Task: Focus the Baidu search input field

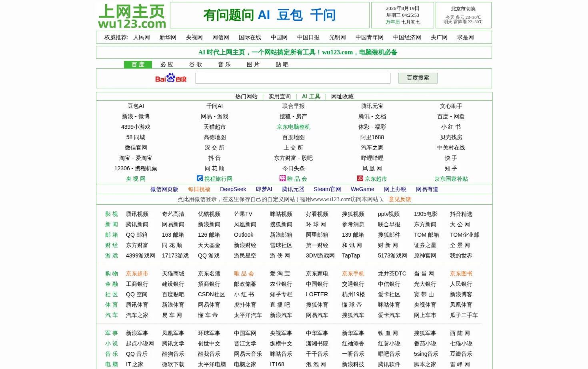Action: [x=293, y=78]
